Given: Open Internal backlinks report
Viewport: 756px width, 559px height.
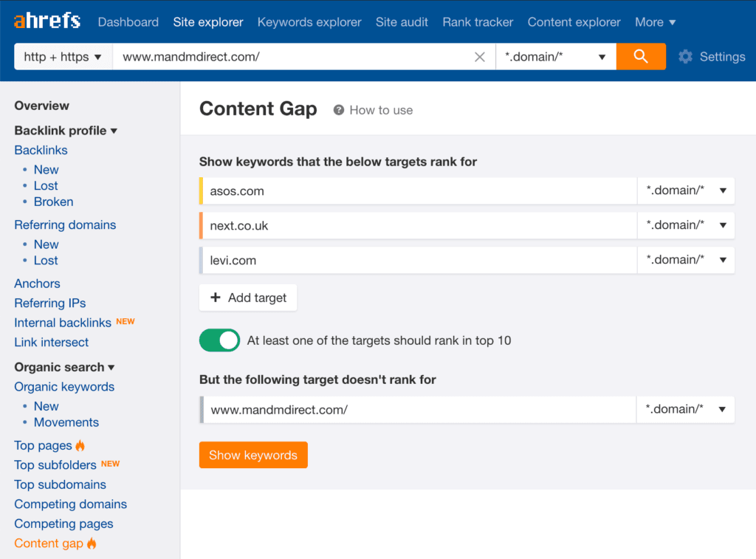Looking at the screenshot, I should coord(63,323).
